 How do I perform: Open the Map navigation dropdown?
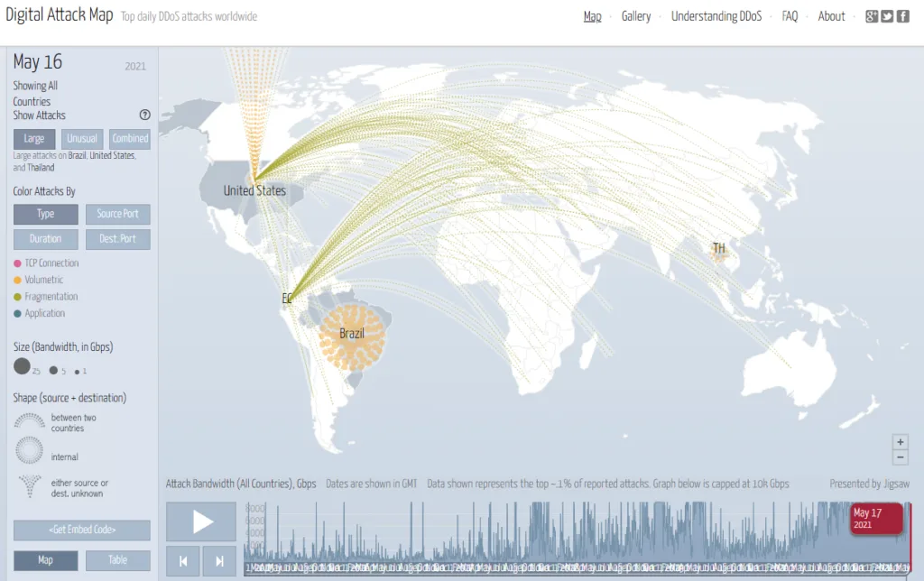coord(592,16)
